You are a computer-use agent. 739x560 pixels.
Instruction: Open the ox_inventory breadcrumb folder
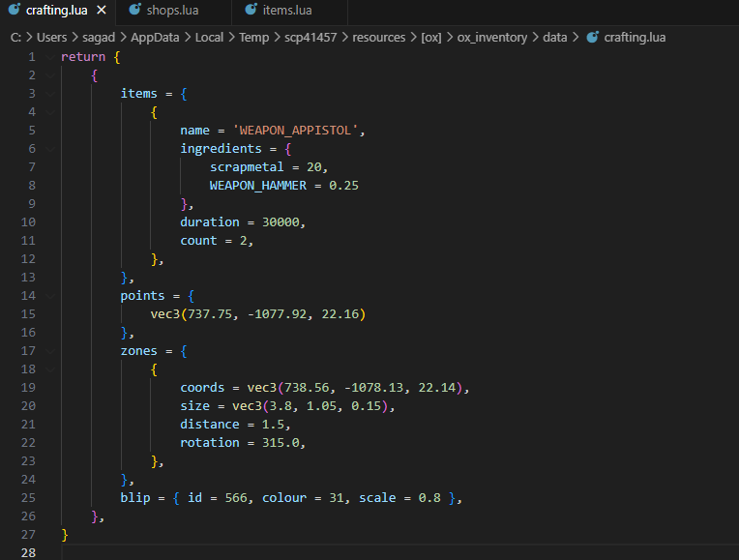click(491, 37)
